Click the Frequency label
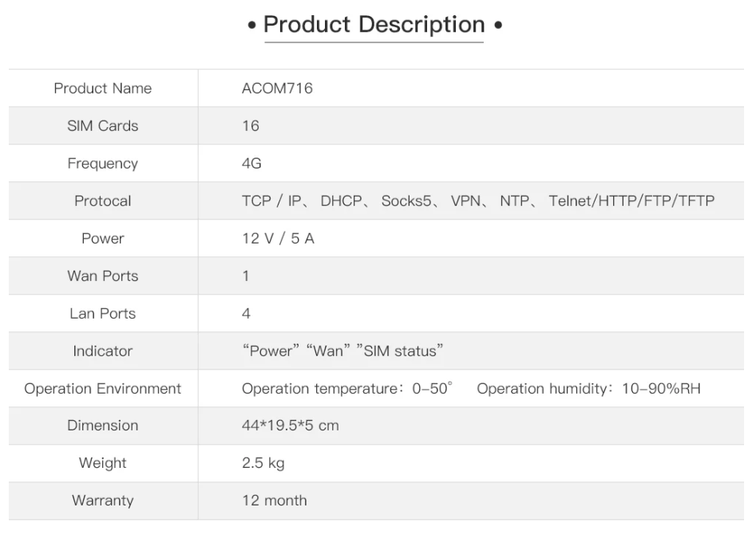This screenshot has height=539, width=756. (102, 164)
